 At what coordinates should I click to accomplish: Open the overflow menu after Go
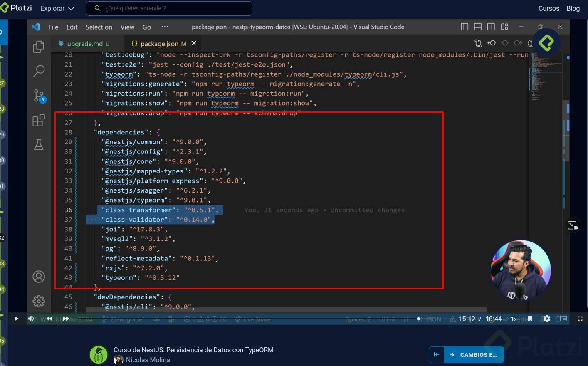coord(165,27)
